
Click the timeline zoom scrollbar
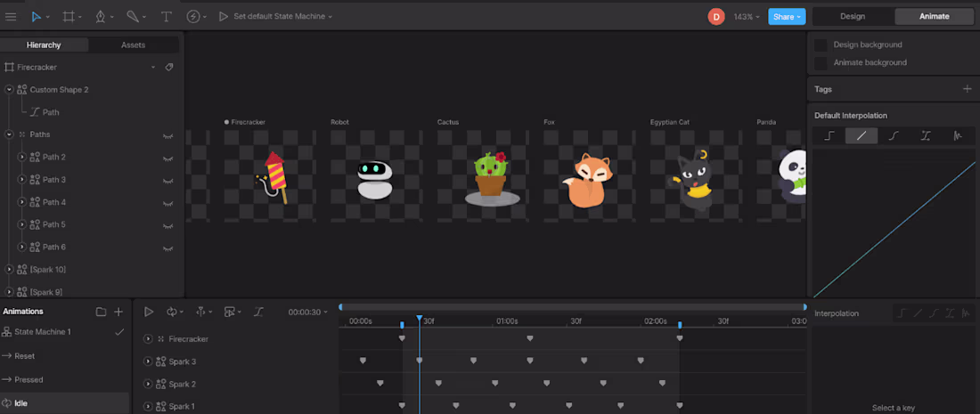[573, 307]
